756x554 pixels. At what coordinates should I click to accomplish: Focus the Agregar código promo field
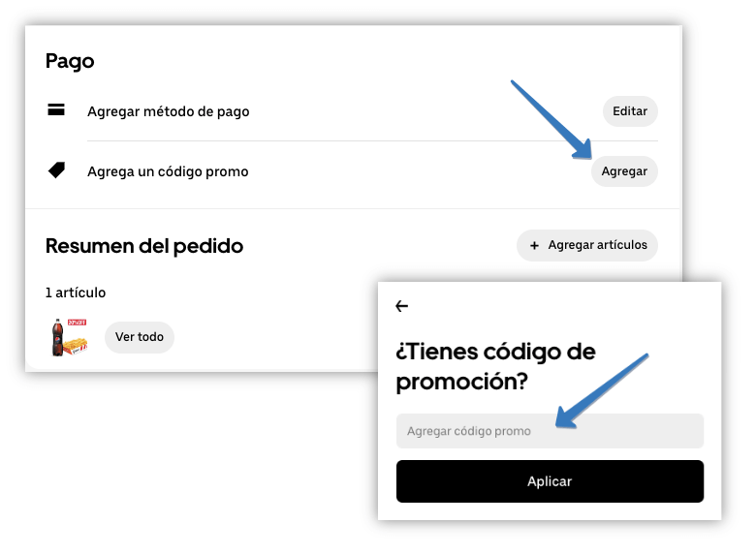point(550,431)
